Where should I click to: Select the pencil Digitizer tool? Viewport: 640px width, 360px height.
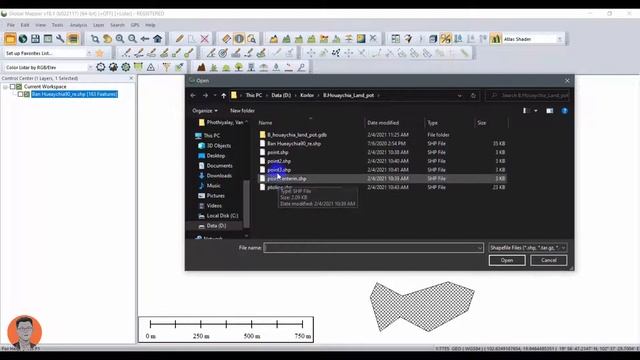(180, 39)
